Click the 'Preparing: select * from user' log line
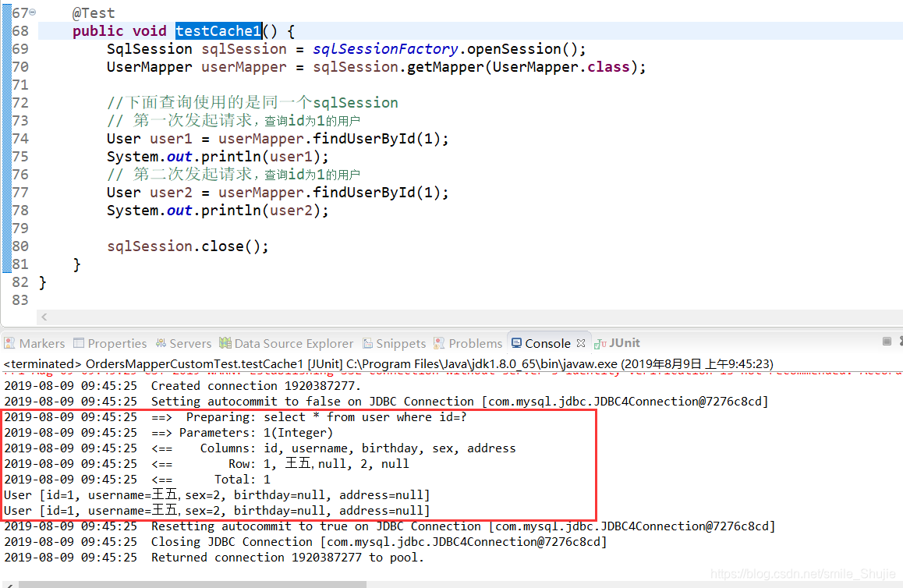 point(235,417)
